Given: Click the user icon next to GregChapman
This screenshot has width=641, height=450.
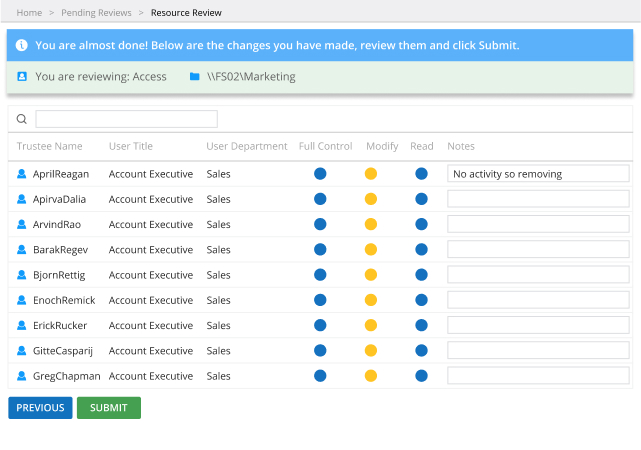Looking at the screenshot, I should tap(21, 376).
